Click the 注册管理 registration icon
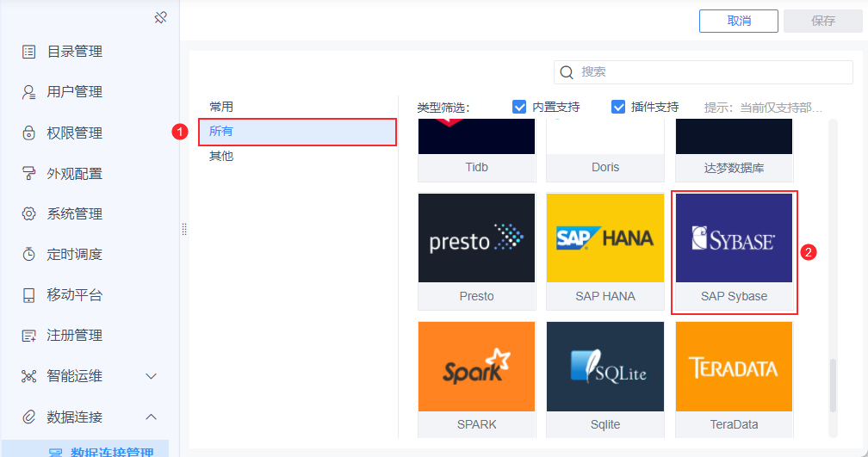This screenshot has height=457, width=868. (28, 336)
